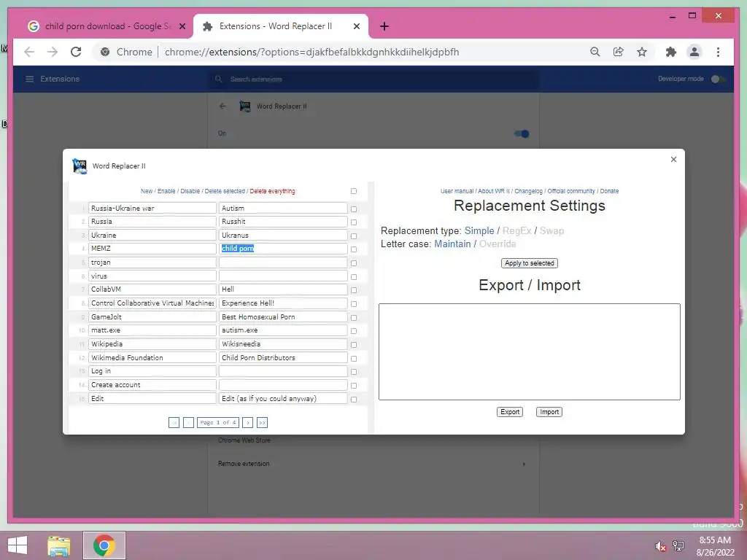Toggle Developer mode switch

tap(719, 79)
